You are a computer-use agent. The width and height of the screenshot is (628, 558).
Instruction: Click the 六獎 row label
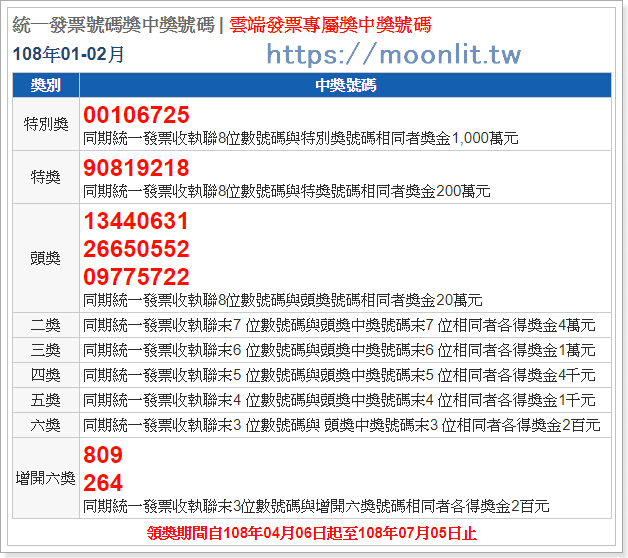[46, 425]
